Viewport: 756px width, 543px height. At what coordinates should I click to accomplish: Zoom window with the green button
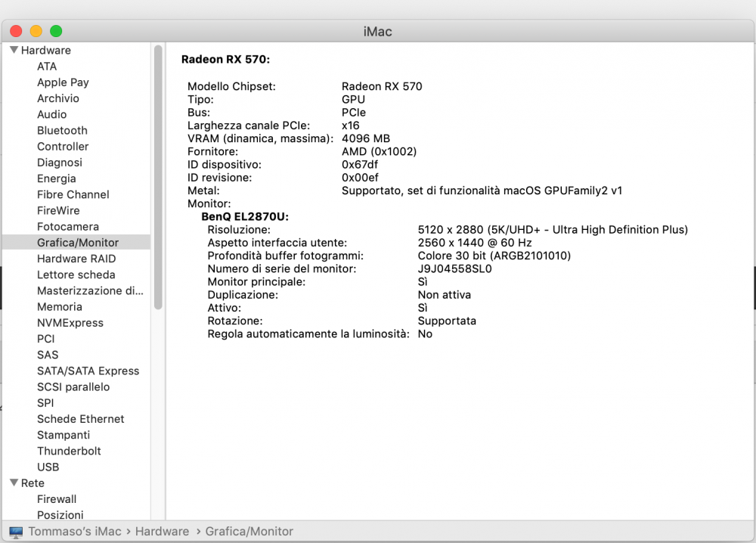[x=56, y=31]
